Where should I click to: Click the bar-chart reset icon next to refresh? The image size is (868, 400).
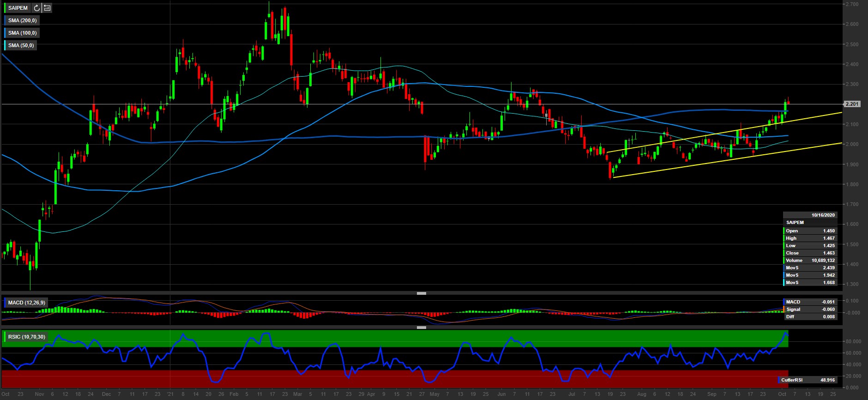[x=47, y=8]
